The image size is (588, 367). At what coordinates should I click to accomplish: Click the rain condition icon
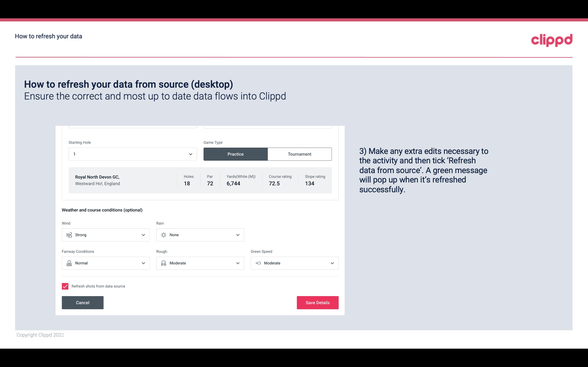[x=163, y=235]
